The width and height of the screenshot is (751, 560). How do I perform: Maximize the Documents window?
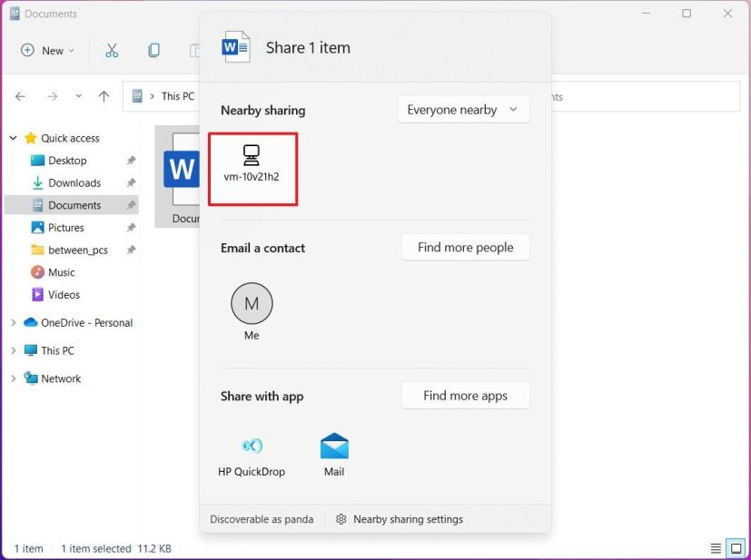pos(687,14)
